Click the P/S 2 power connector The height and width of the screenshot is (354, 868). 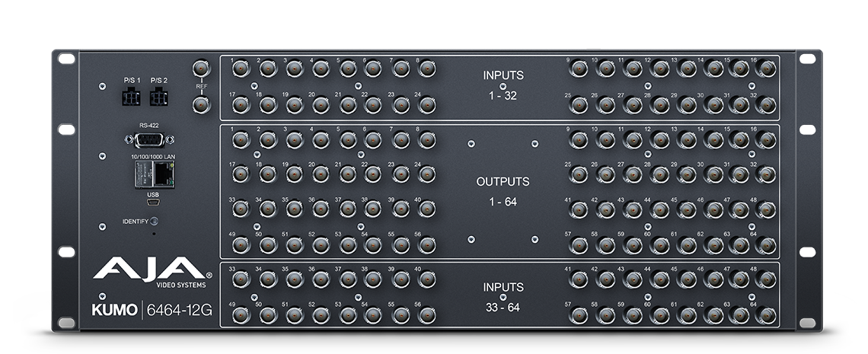click(158, 97)
